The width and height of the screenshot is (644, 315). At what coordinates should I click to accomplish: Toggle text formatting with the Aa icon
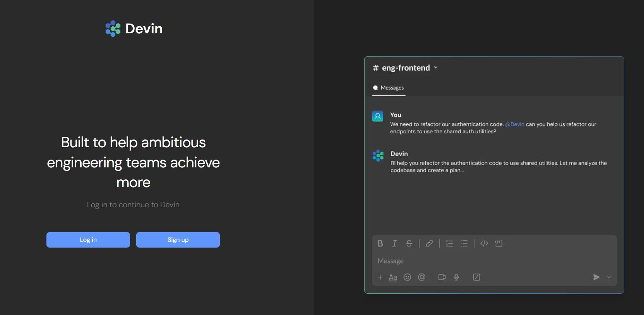(x=393, y=277)
